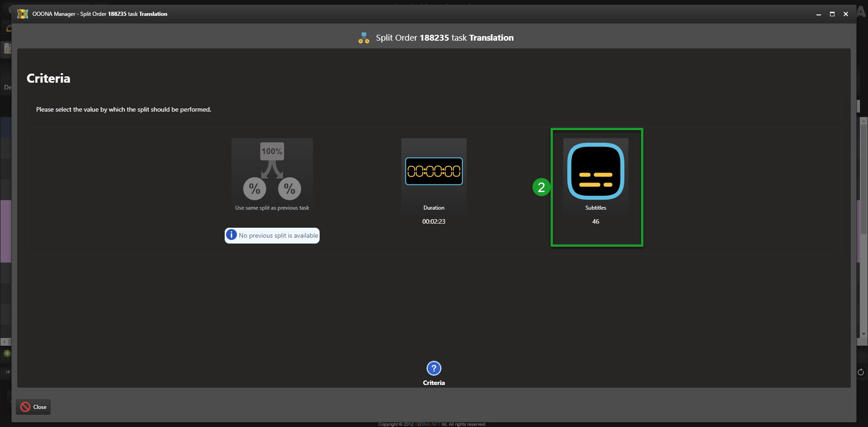Click the Duration value 00:02:23

434,221
